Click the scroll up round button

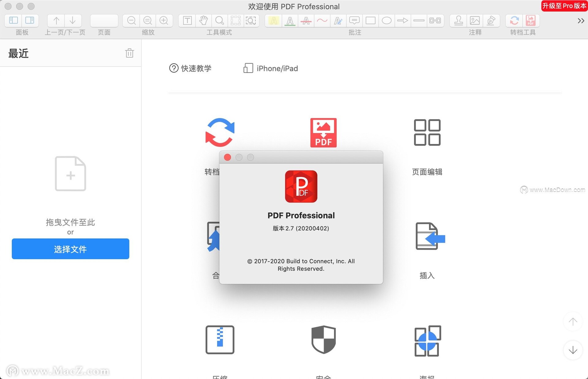coord(573,322)
